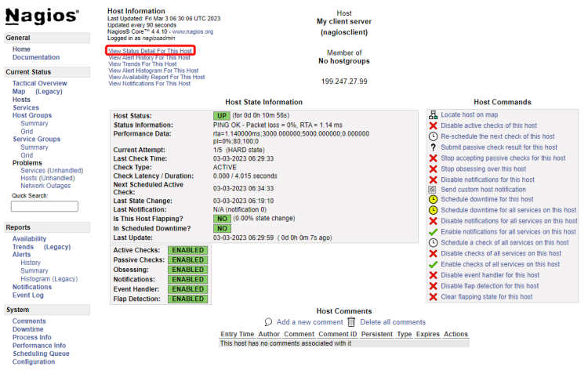The image size is (588, 370).
Task: Open View Trends For This Host
Action: click(x=143, y=64)
